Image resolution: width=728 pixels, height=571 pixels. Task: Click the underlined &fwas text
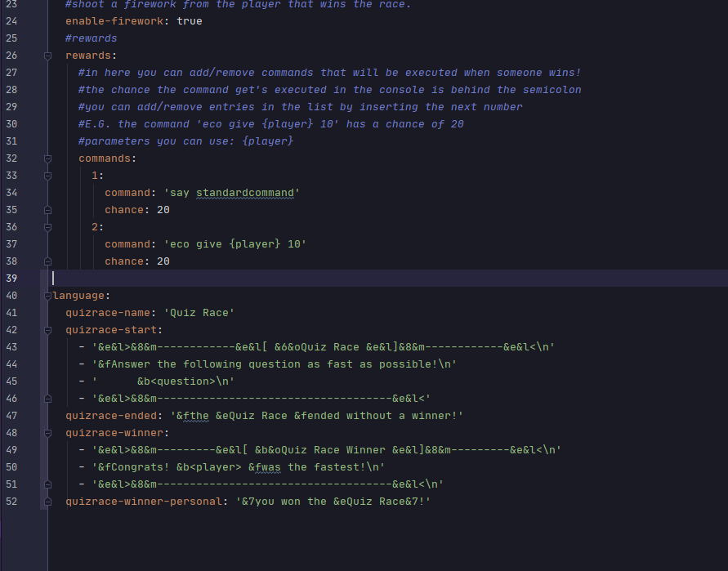(265, 467)
